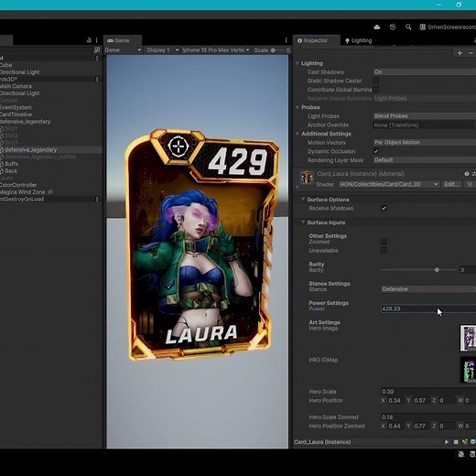Select Buffs in the Hierarchy

point(11,164)
